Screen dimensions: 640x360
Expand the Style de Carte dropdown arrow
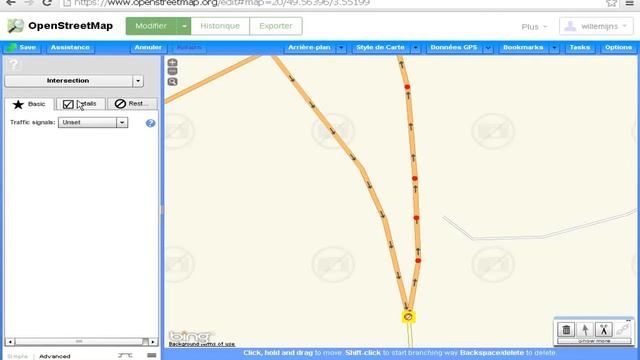(416, 48)
